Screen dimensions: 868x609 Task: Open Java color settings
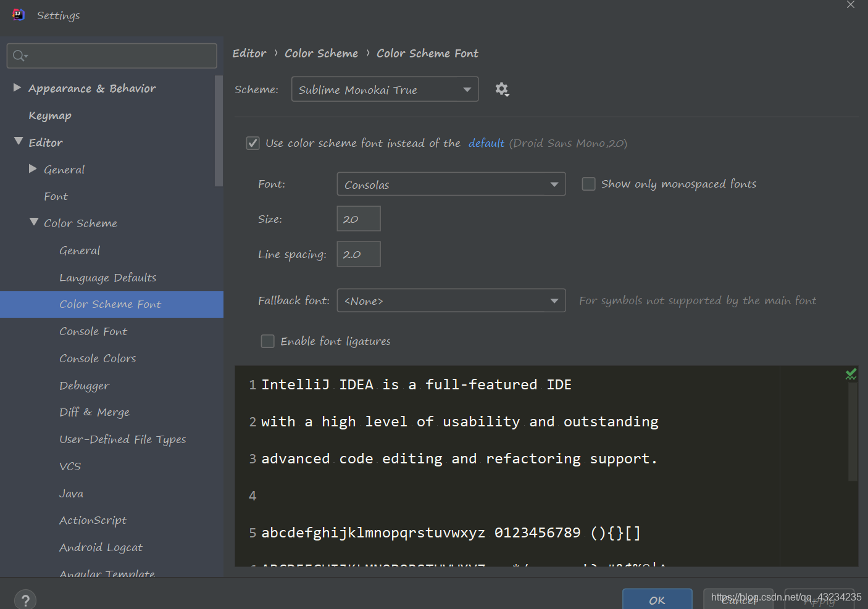click(x=72, y=494)
